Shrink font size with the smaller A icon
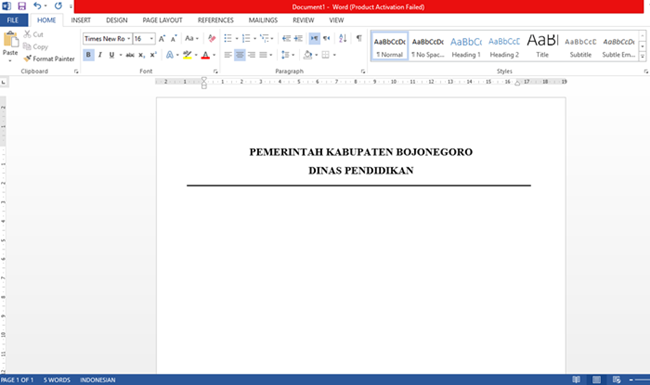The width and height of the screenshot is (650, 385). tap(174, 39)
